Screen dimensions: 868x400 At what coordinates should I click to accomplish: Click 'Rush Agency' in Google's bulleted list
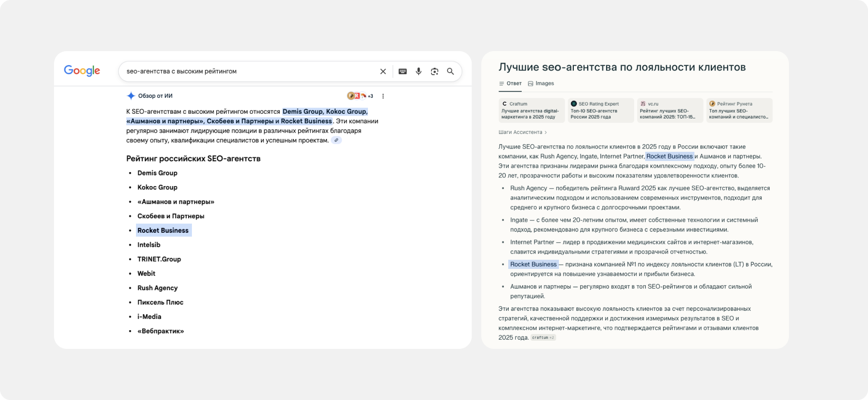tap(158, 288)
